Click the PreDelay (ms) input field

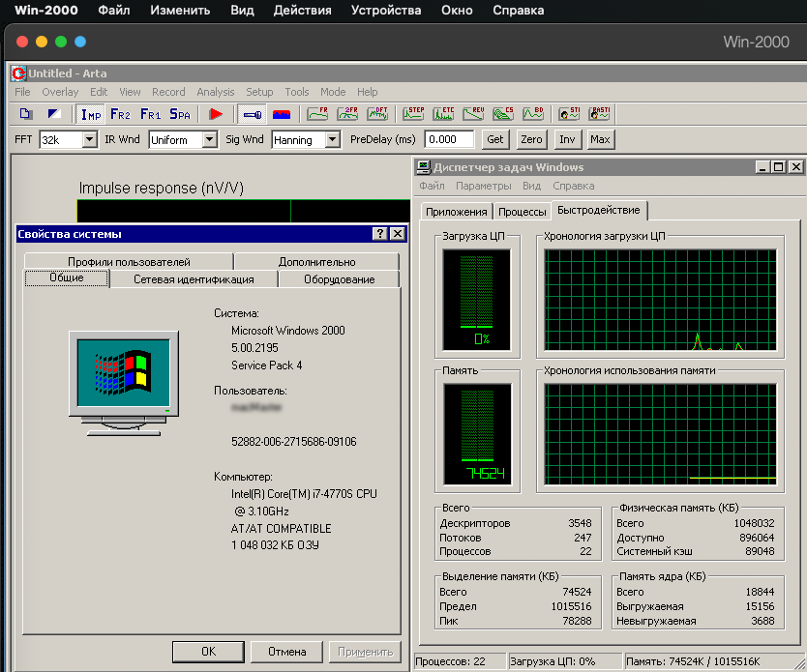pos(449,139)
